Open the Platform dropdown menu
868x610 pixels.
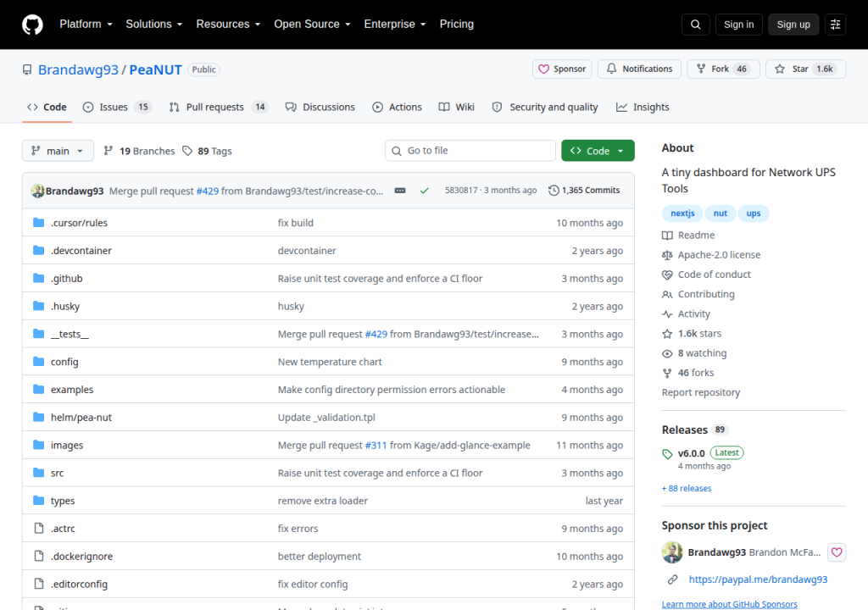coord(86,25)
